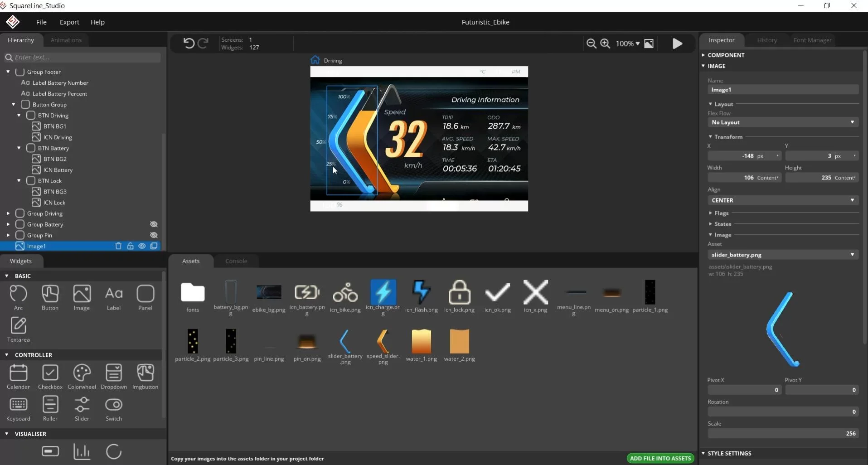The image size is (868, 465).
Task: Click the X position field showing -148
Action: pos(744,156)
